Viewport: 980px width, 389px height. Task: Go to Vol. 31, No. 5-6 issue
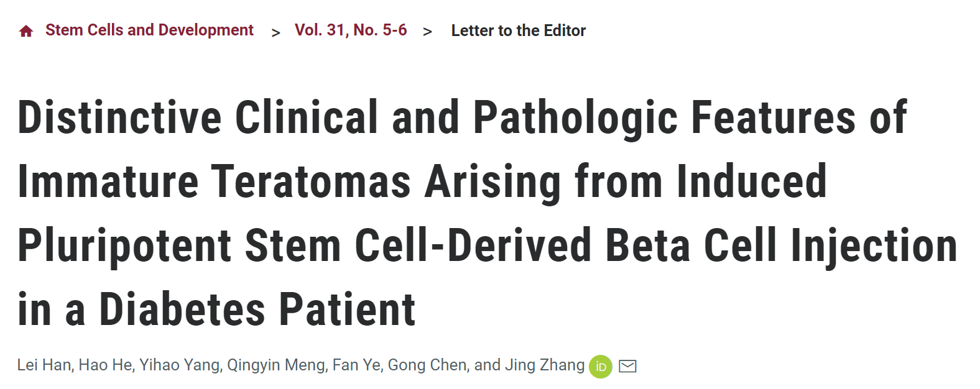coord(351,30)
